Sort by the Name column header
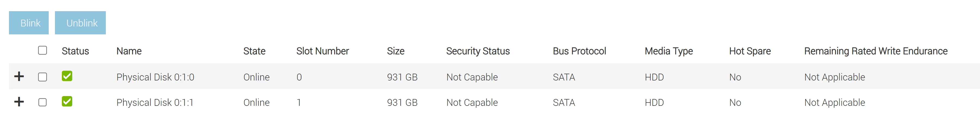Screen dimensions: 980x129 [129, 51]
